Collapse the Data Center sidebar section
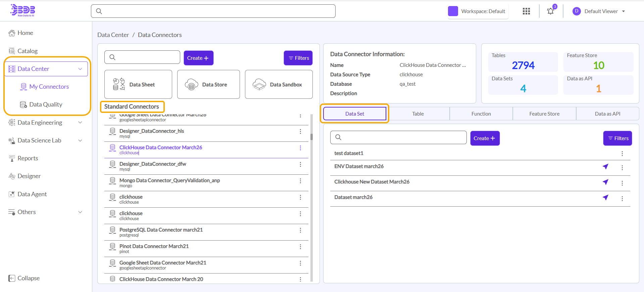The width and height of the screenshot is (644, 292). click(x=80, y=69)
